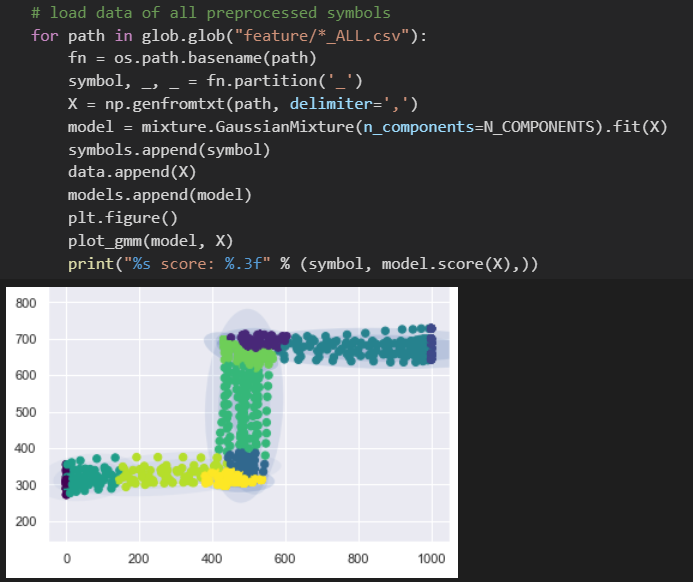Select the "%s score: %.3f" format string
The image size is (693, 582).
point(197,264)
